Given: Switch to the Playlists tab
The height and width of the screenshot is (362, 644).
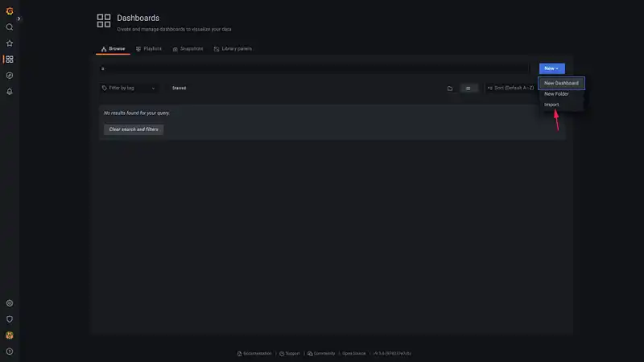Looking at the screenshot, I should [x=149, y=49].
